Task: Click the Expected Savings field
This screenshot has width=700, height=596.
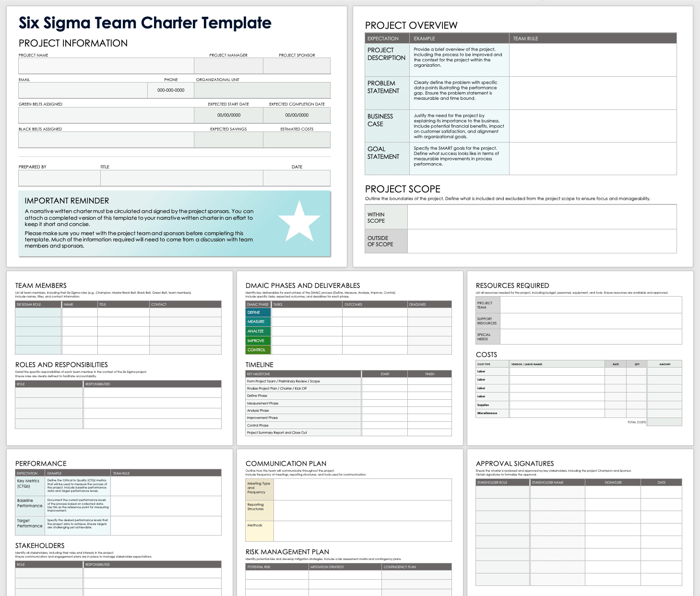Action: pos(228,140)
